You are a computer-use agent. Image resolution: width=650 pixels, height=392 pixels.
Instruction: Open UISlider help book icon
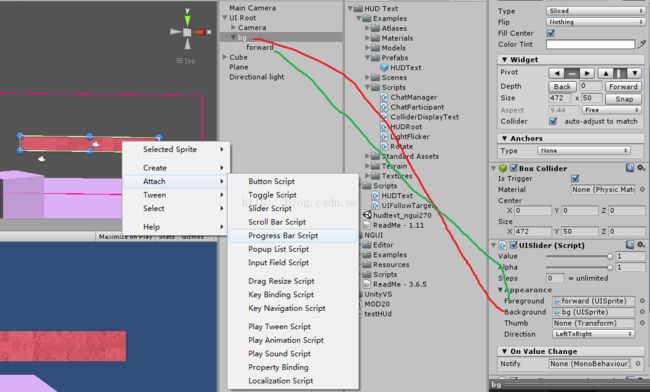coord(630,245)
